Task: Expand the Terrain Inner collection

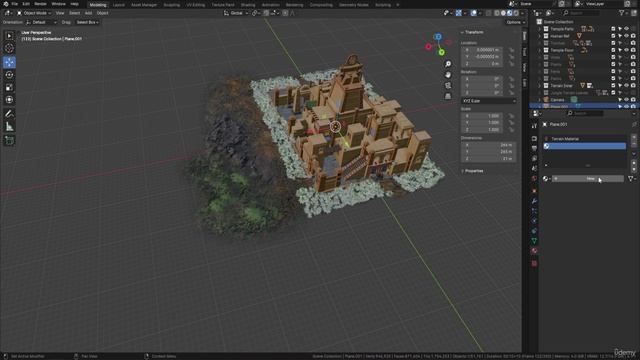Action: click(539, 86)
